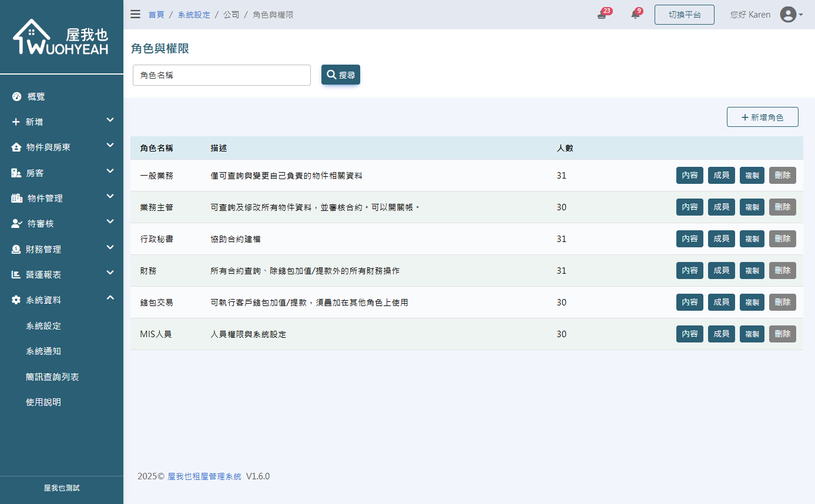Open the building icon for 物件管理
This screenshot has width=815, height=504.
[16, 198]
